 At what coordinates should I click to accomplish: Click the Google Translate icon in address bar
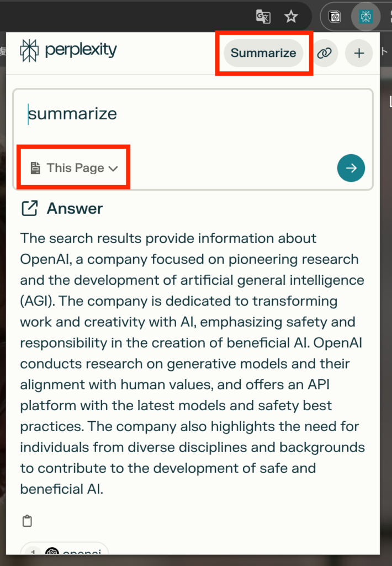click(x=263, y=17)
